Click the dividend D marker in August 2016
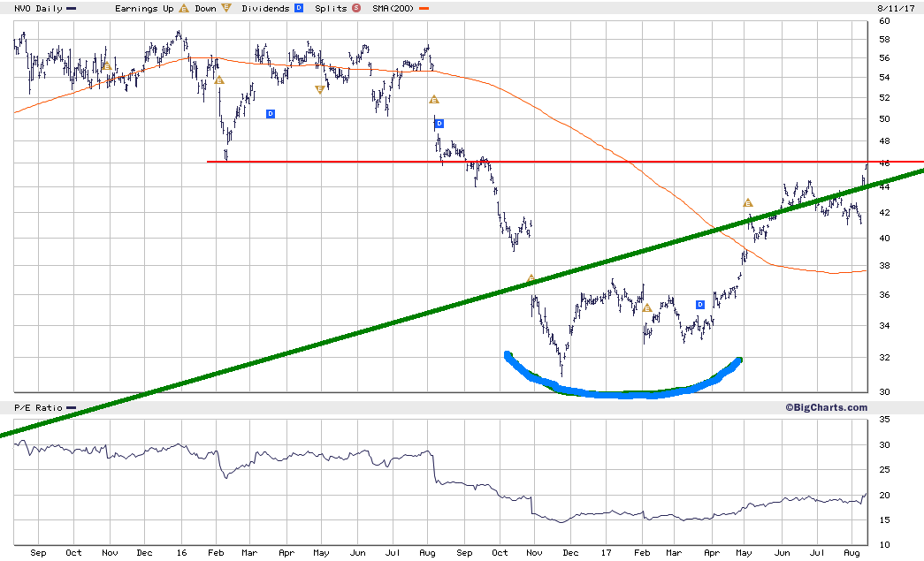 point(439,124)
